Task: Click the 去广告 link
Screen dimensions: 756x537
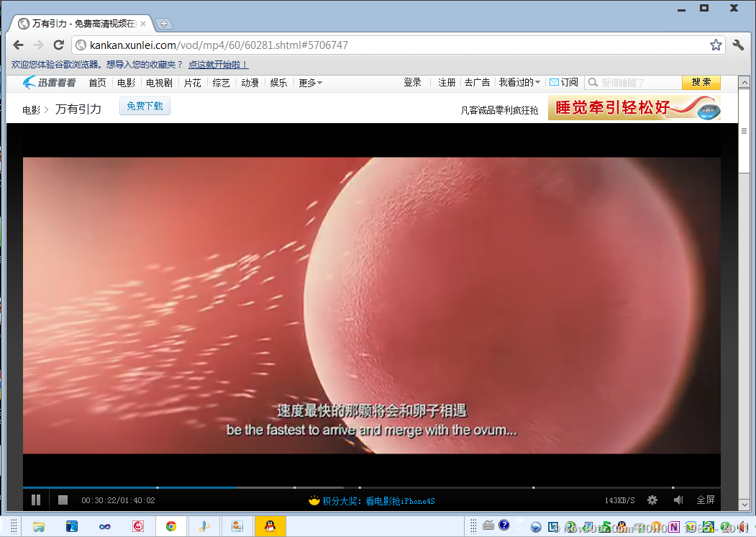Action: (x=477, y=83)
